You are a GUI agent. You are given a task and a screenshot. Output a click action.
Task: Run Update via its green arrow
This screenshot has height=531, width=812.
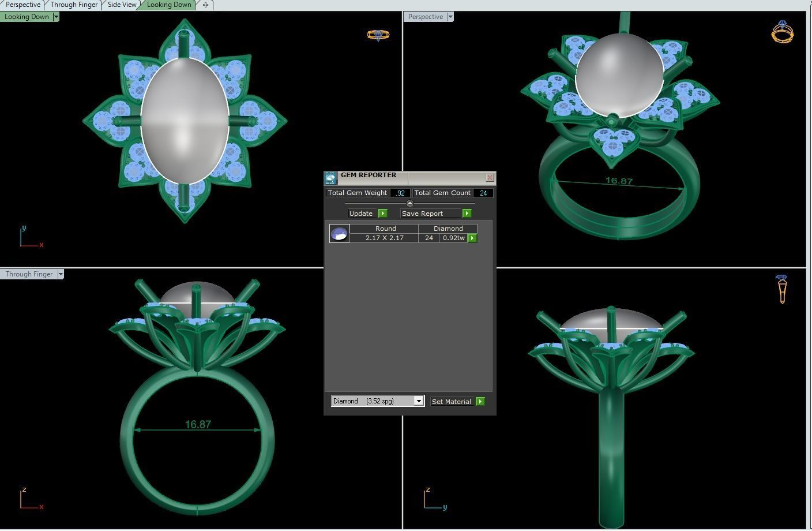[x=382, y=214]
